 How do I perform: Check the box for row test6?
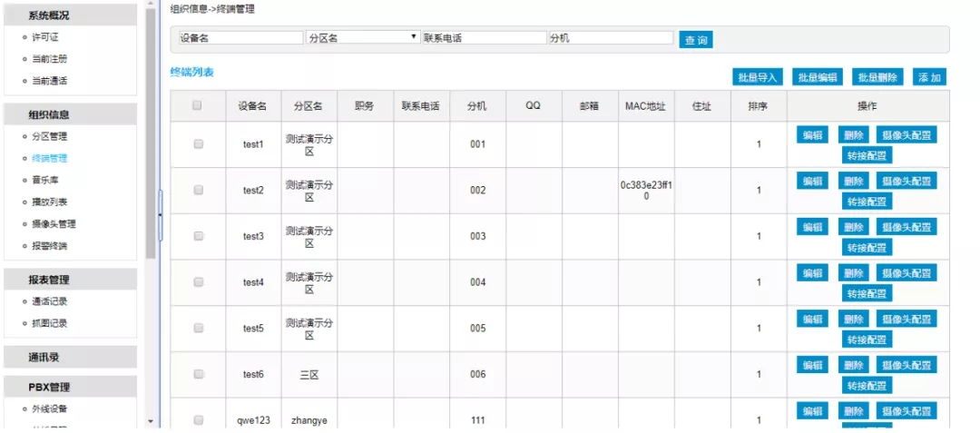point(199,374)
